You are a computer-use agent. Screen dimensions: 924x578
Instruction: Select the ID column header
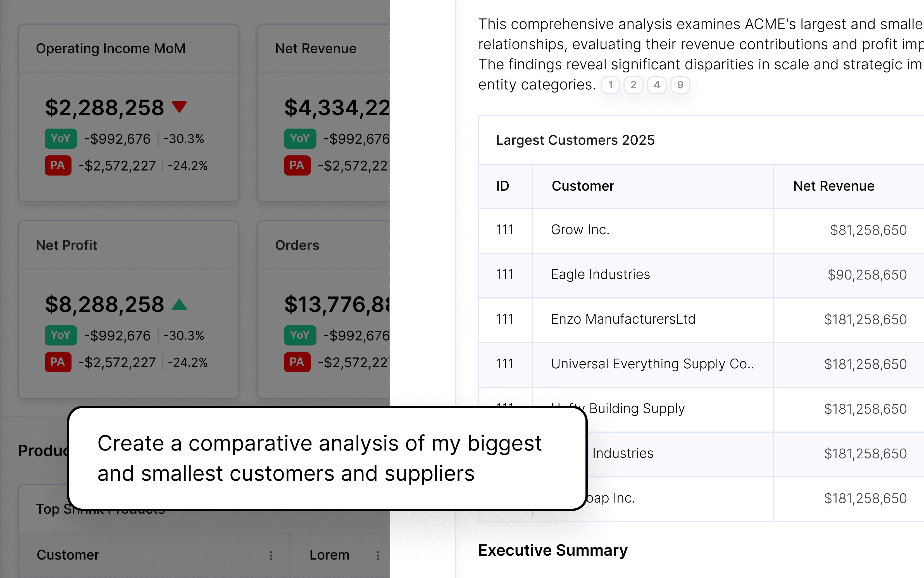(502, 186)
